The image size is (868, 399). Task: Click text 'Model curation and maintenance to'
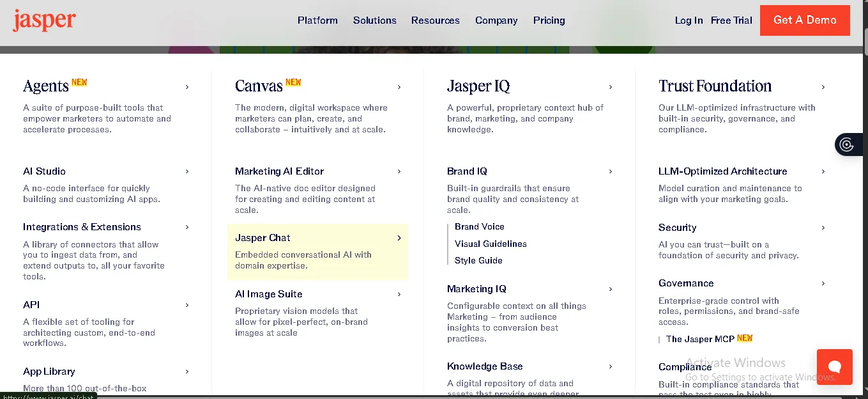click(730, 189)
